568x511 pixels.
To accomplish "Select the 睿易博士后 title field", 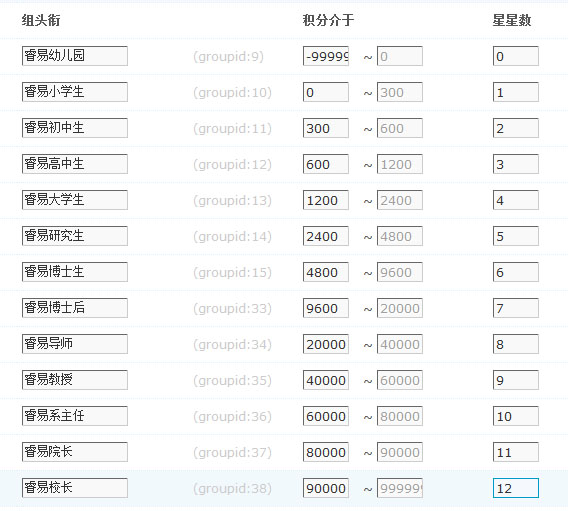I will coord(75,308).
